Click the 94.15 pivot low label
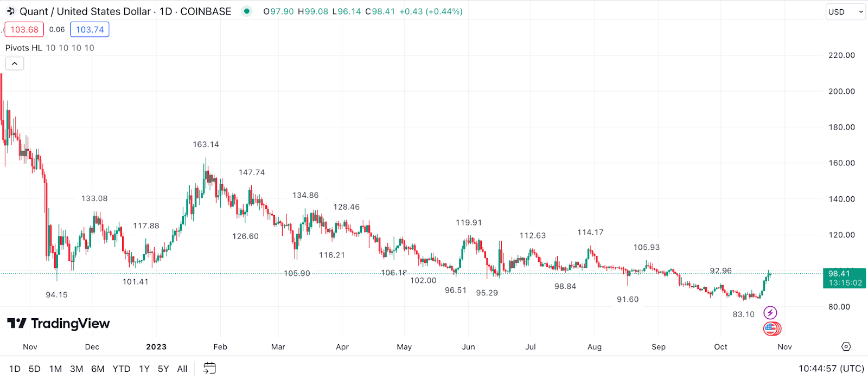Screen dimensions: 868x380 click(56, 295)
